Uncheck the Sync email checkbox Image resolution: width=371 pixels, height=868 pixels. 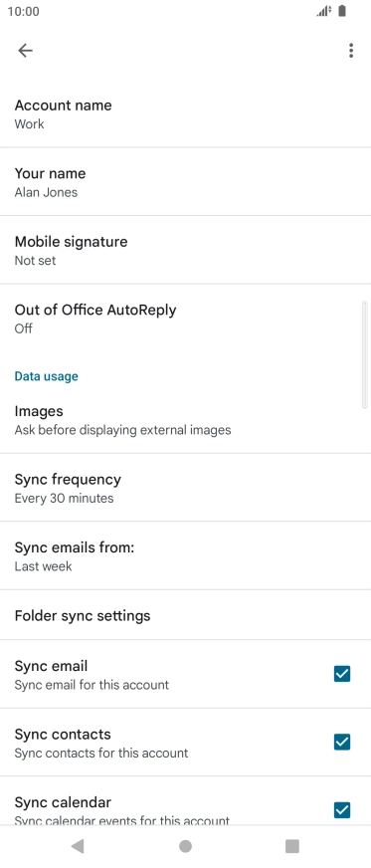(342, 674)
